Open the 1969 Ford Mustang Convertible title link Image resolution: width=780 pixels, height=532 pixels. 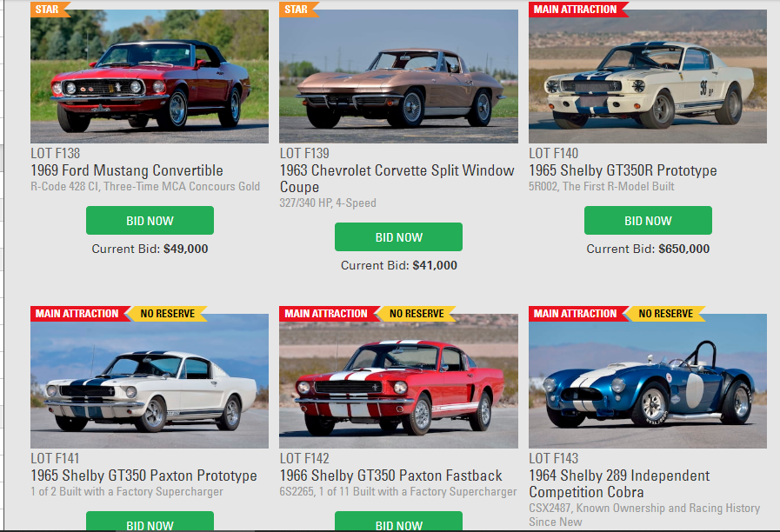pos(127,170)
